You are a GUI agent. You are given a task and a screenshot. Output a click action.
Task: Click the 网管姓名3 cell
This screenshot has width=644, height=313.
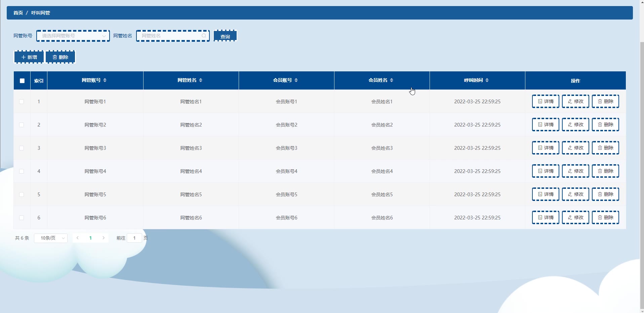[191, 148]
